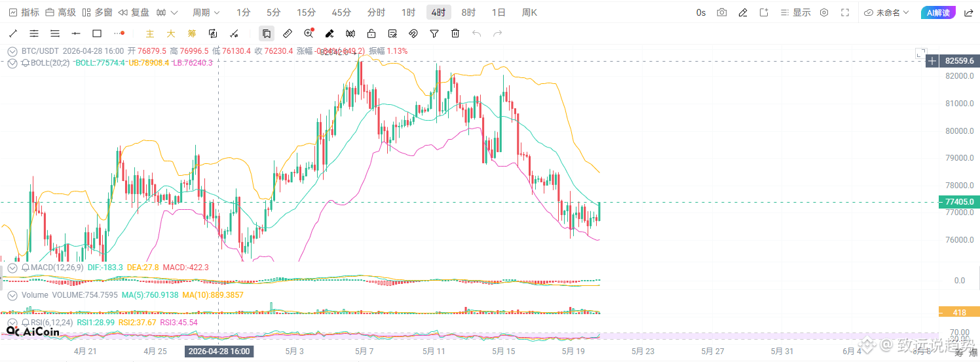Expand the 未命名 layout dropdown
Viewport: 980px width, 362px height.
click(x=886, y=12)
